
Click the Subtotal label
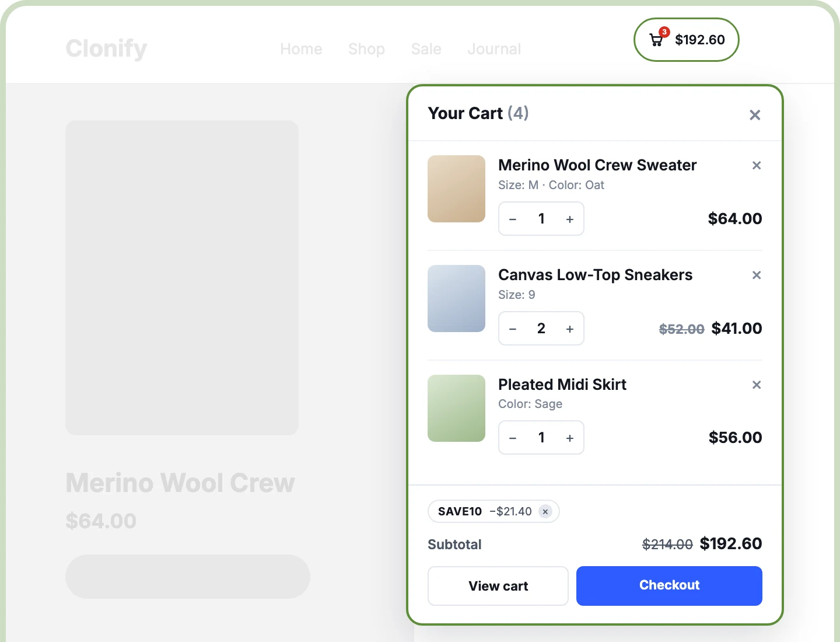(x=454, y=545)
